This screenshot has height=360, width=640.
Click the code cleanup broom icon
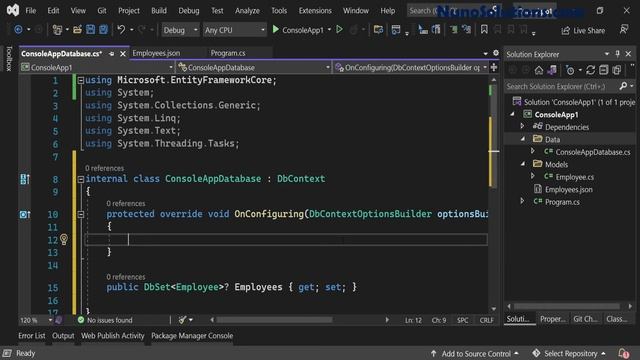182,320
